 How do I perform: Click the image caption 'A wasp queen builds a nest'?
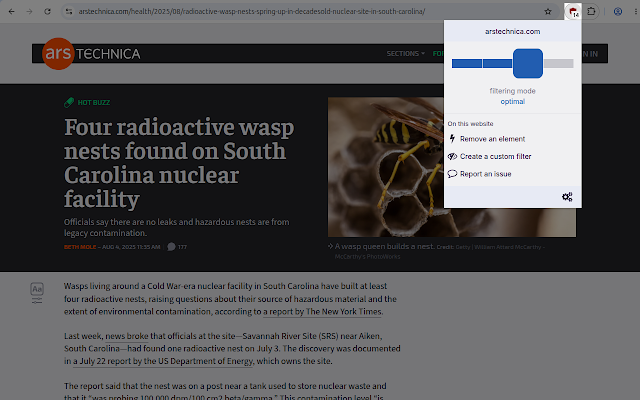pyautogui.click(x=384, y=246)
